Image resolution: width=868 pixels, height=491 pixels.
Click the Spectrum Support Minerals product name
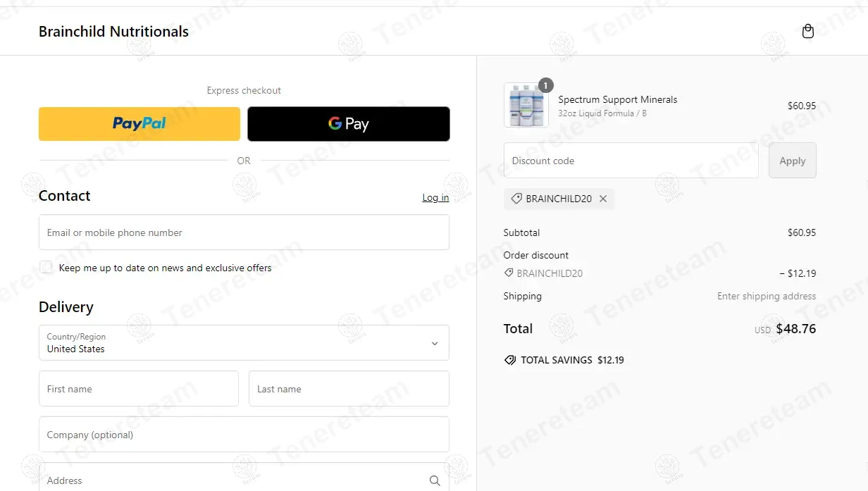[618, 99]
